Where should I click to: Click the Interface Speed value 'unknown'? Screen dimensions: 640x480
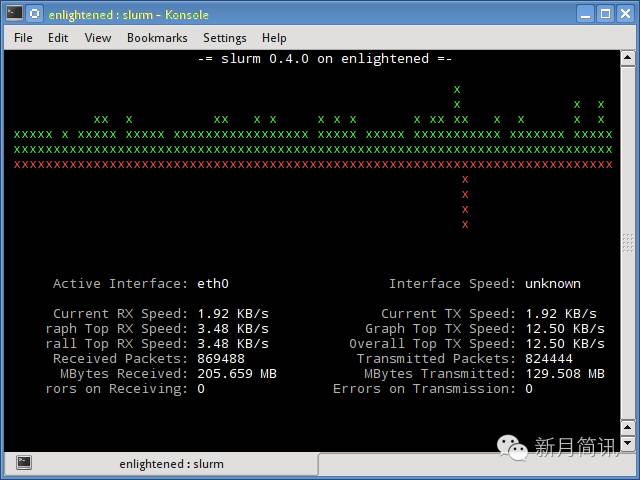[553, 284]
